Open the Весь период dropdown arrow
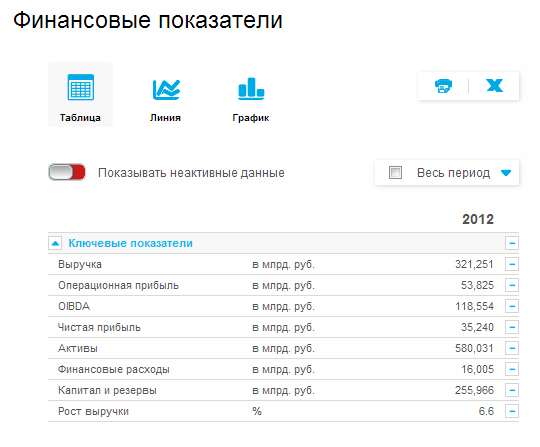 (506, 173)
